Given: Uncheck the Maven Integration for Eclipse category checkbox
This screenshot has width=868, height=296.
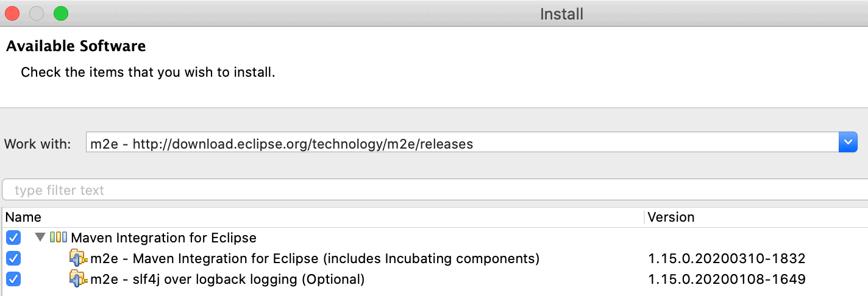Looking at the screenshot, I should tap(13, 238).
